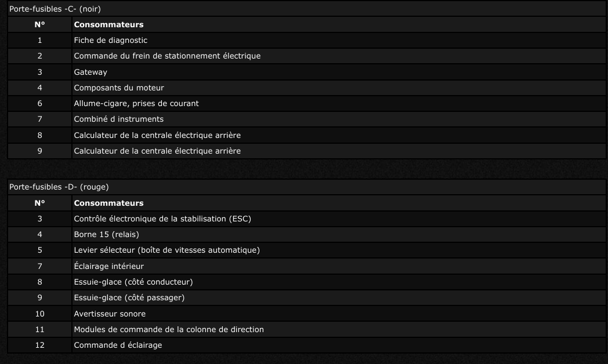Select fuse 9 Calculateur de la centrale électrique arrière
The height and width of the screenshot is (364, 608).
(x=157, y=151)
